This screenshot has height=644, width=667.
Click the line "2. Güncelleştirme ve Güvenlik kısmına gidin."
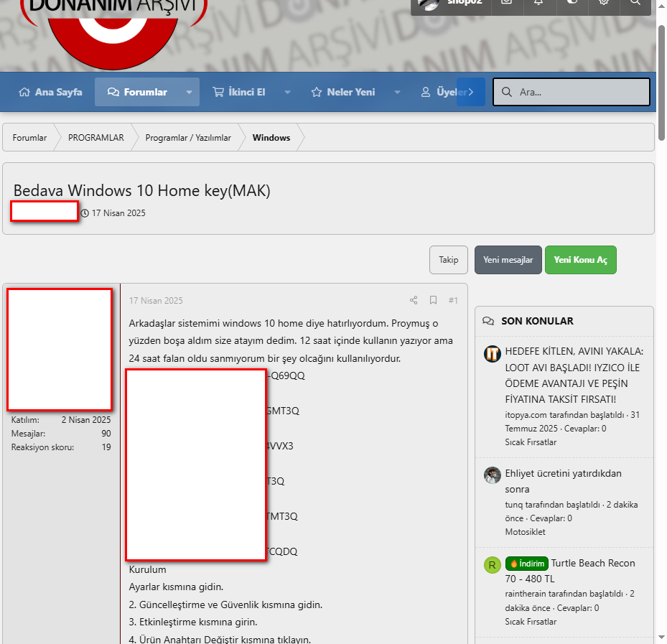pyautogui.click(x=225, y=605)
